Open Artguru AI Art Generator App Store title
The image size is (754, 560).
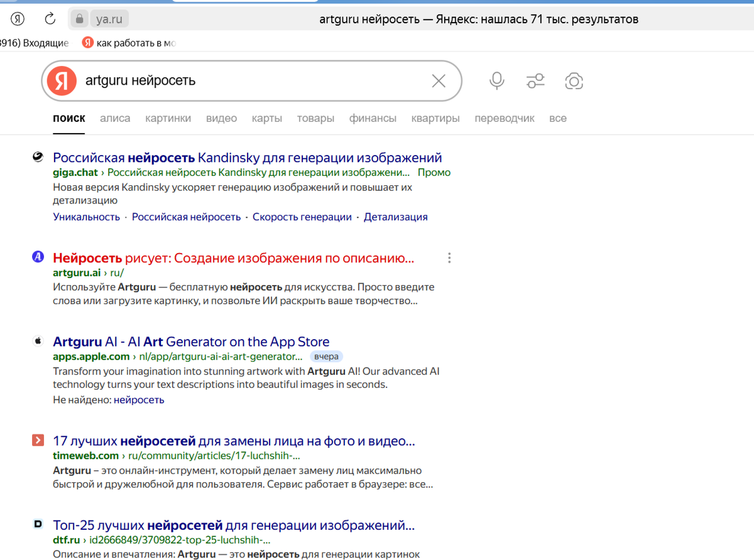pos(191,342)
